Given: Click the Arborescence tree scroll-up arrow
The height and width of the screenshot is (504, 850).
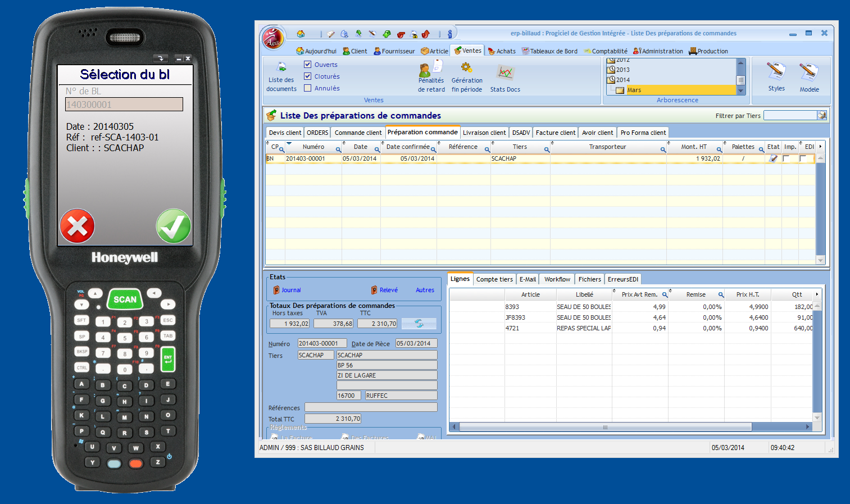Looking at the screenshot, I should click(740, 62).
